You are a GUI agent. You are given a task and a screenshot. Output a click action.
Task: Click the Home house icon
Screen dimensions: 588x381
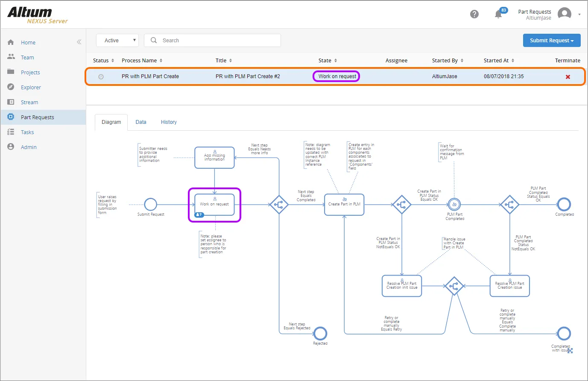click(x=11, y=42)
